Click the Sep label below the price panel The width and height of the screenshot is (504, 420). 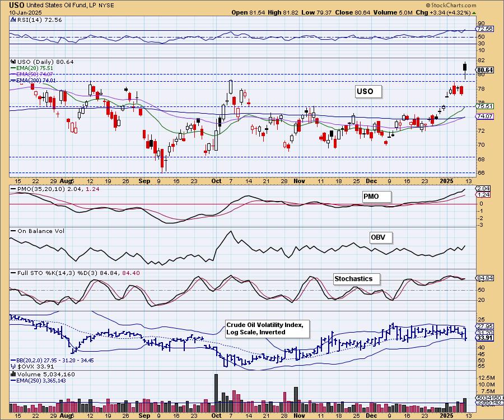(x=144, y=181)
